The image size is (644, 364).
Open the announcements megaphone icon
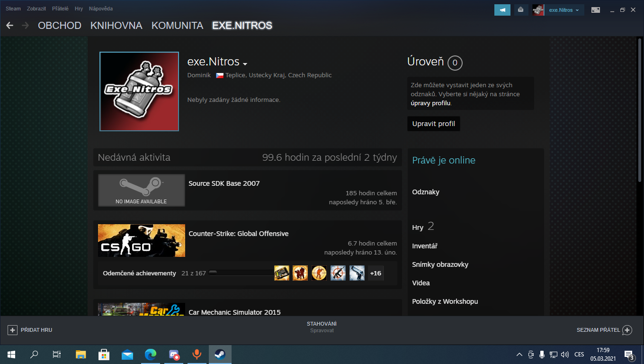502,10
